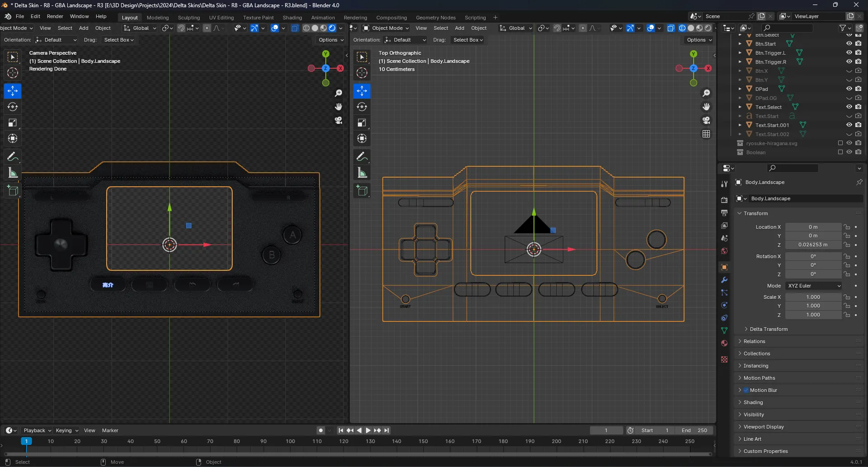Open the Rendering menu
Image resolution: width=868 pixels, height=467 pixels.
[355, 17]
